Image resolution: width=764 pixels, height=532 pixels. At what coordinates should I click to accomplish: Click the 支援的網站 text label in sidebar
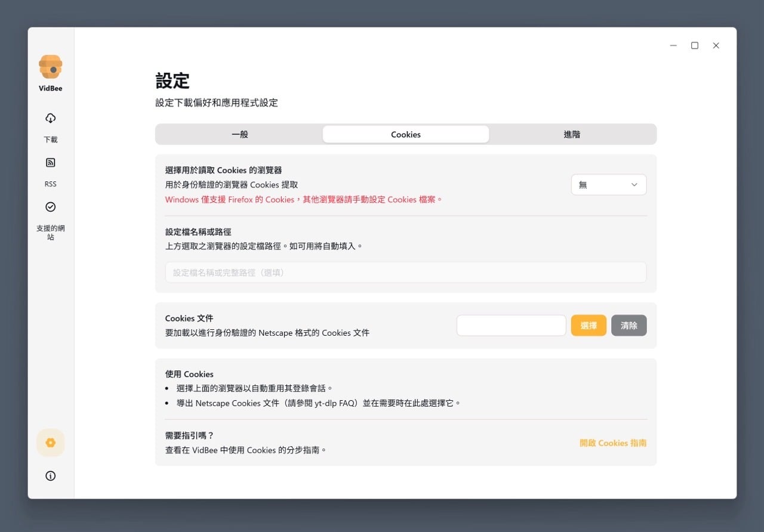coord(51,232)
